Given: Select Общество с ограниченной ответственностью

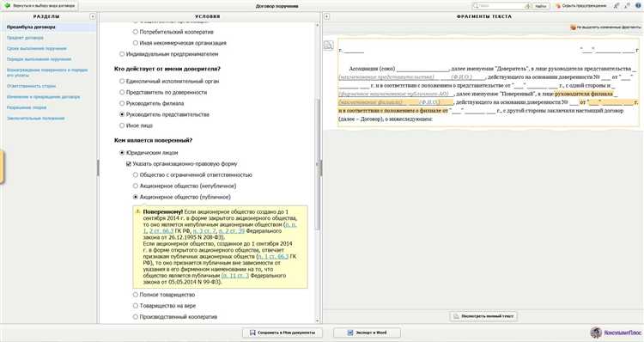Looking at the screenshot, I should coord(135,174).
